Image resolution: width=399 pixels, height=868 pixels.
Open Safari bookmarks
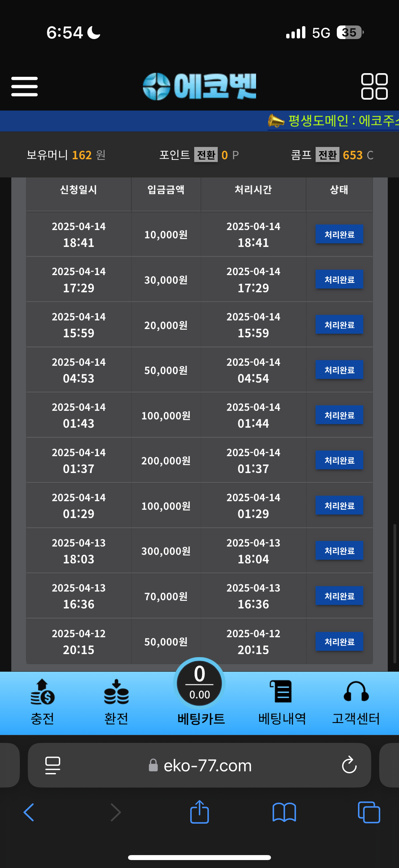(x=284, y=812)
